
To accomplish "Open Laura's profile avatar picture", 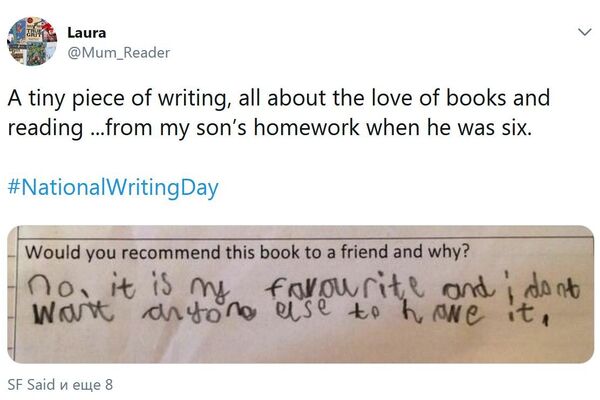I will point(31,43).
